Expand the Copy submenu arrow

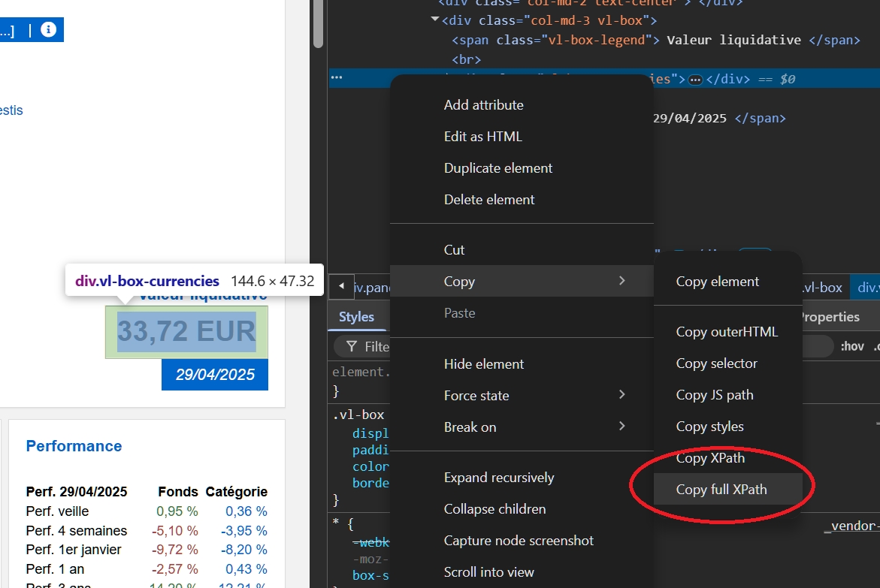click(621, 281)
